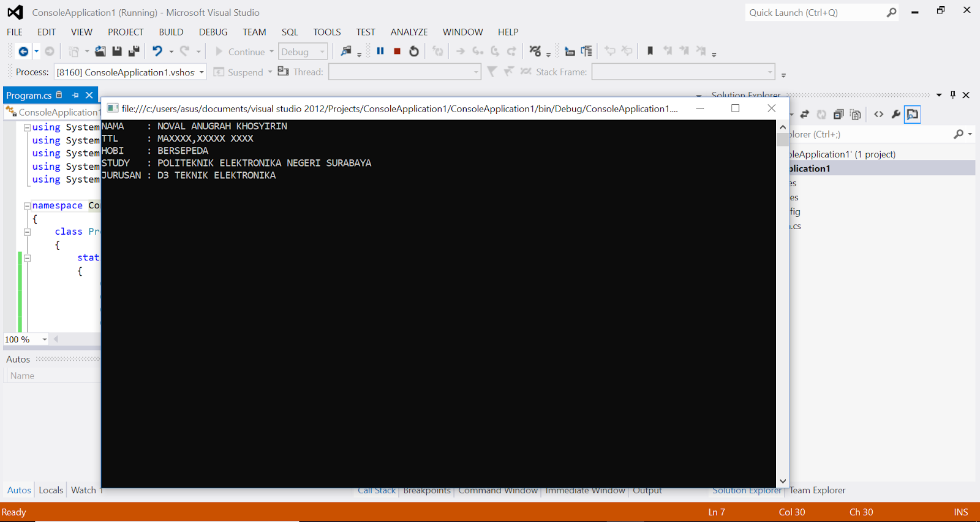Switch to the Autos tab
The width and height of the screenshot is (980, 522).
click(x=19, y=490)
